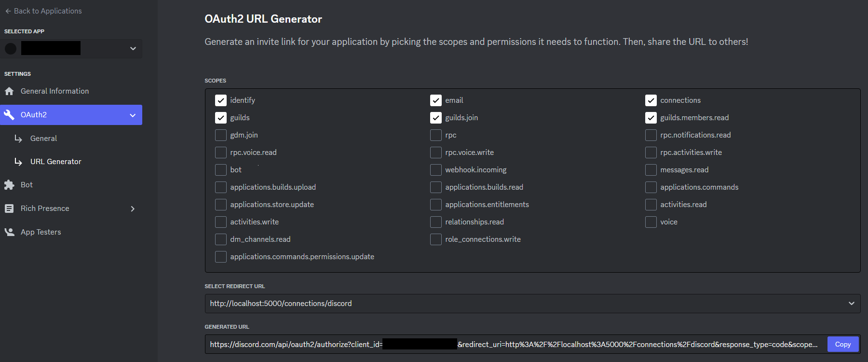The image size is (868, 362).
Task: Select the OAuth2 wrench icon
Action: tap(10, 115)
